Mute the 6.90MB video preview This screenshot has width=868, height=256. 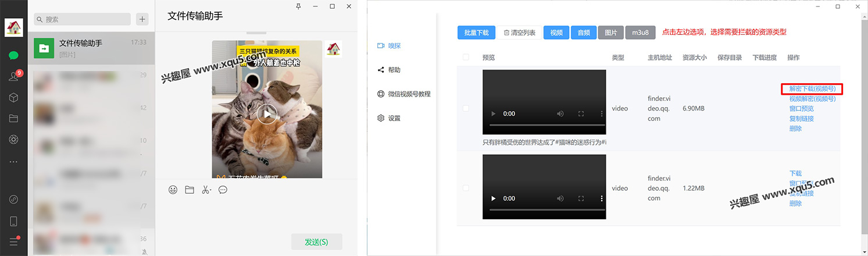pos(560,113)
